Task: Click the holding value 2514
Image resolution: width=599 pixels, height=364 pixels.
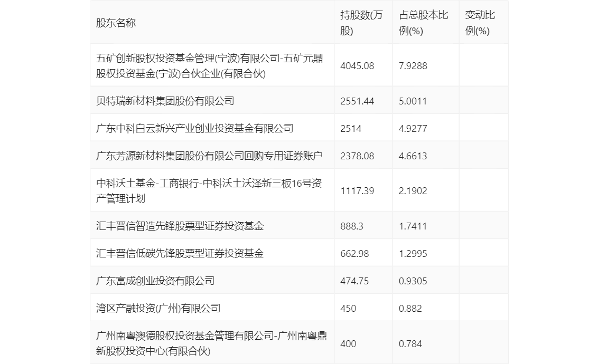Action: (351, 128)
